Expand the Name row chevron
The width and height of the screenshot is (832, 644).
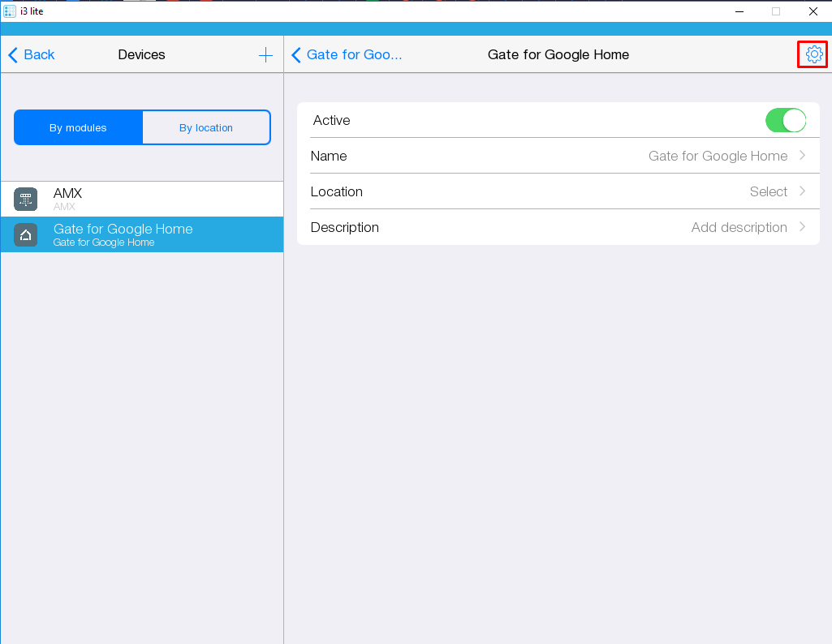coord(802,156)
